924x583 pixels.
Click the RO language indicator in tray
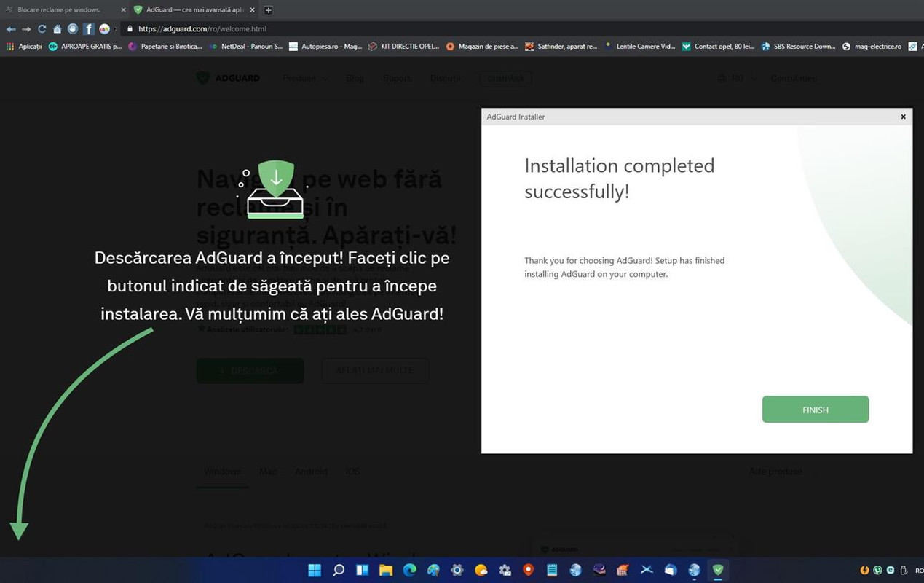[x=919, y=570]
